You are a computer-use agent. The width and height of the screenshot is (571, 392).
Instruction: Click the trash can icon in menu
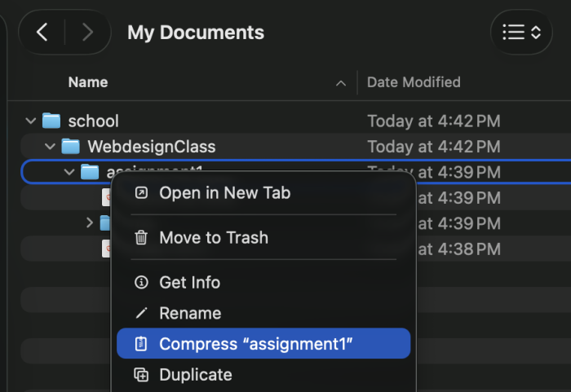(141, 238)
